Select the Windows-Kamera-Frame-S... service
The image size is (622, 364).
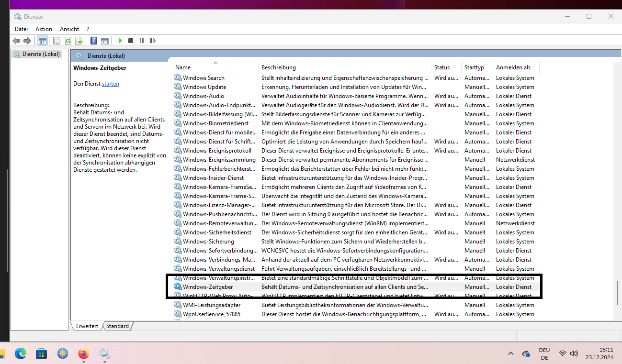click(219, 196)
